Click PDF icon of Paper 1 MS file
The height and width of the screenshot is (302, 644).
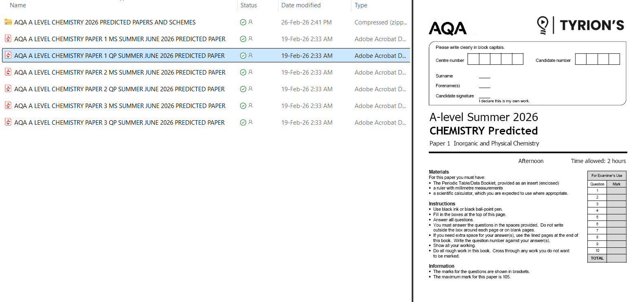8,39
